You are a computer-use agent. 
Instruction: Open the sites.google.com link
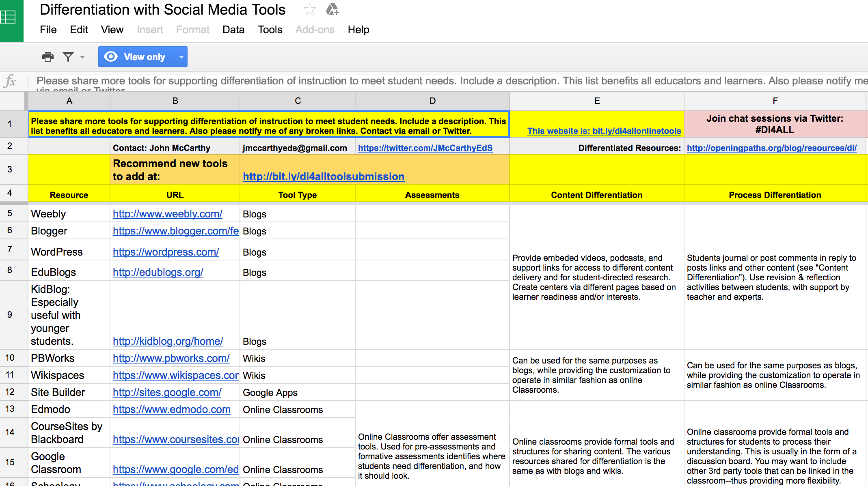tap(167, 392)
